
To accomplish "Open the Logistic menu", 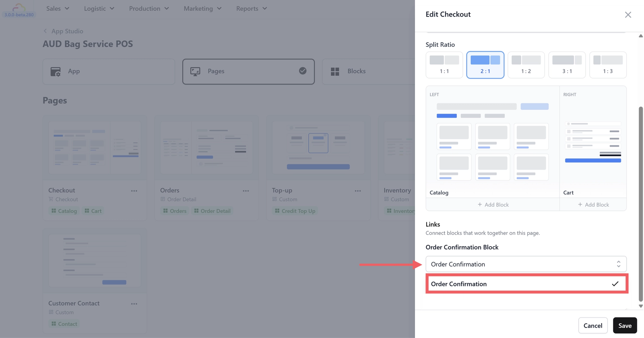I will coord(99,8).
